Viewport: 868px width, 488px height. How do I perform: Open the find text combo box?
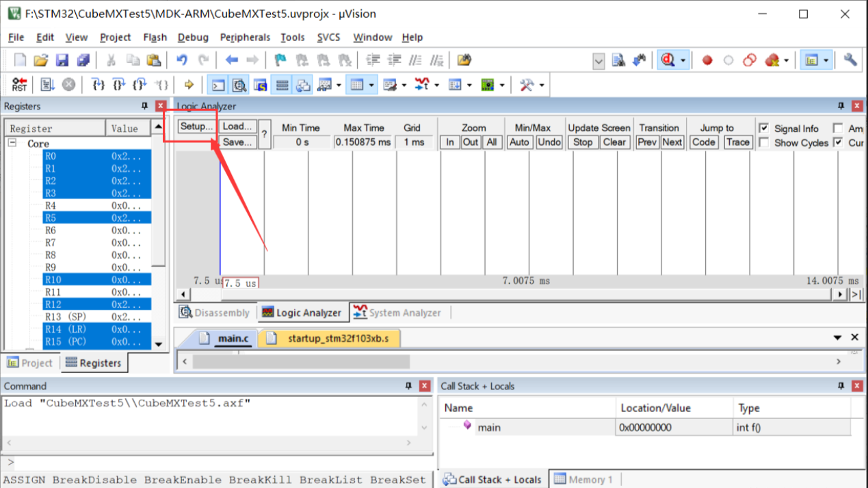(x=599, y=61)
